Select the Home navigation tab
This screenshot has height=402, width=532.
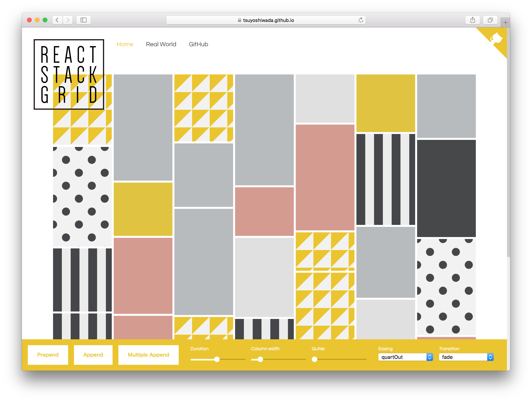(x=125, y=44)
